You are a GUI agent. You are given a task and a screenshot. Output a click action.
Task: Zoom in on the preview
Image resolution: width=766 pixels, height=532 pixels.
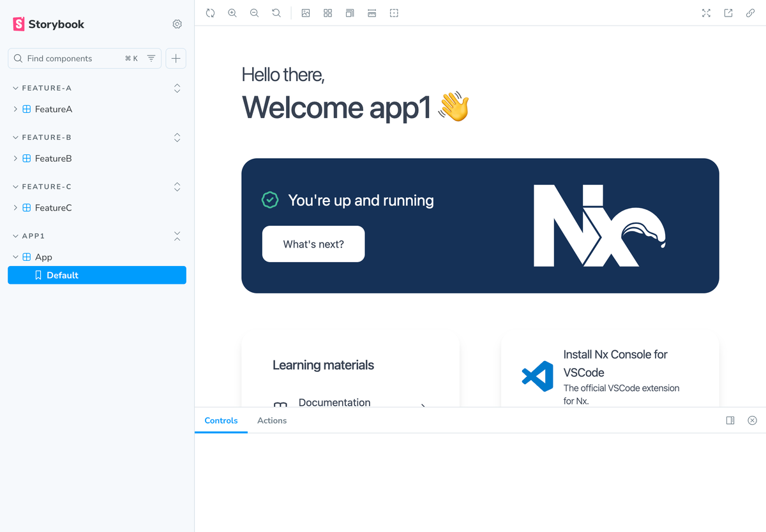(x=232, y=13)
